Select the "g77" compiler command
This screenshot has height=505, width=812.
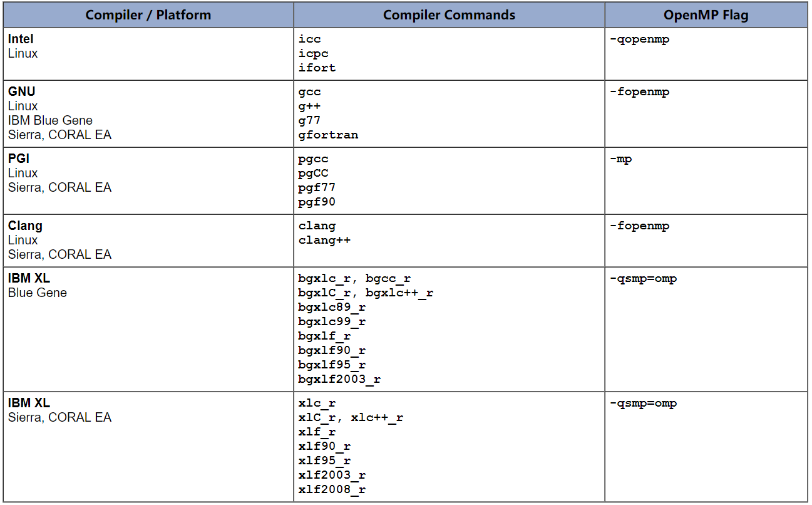pyautogui.click(x=309, y=120)
